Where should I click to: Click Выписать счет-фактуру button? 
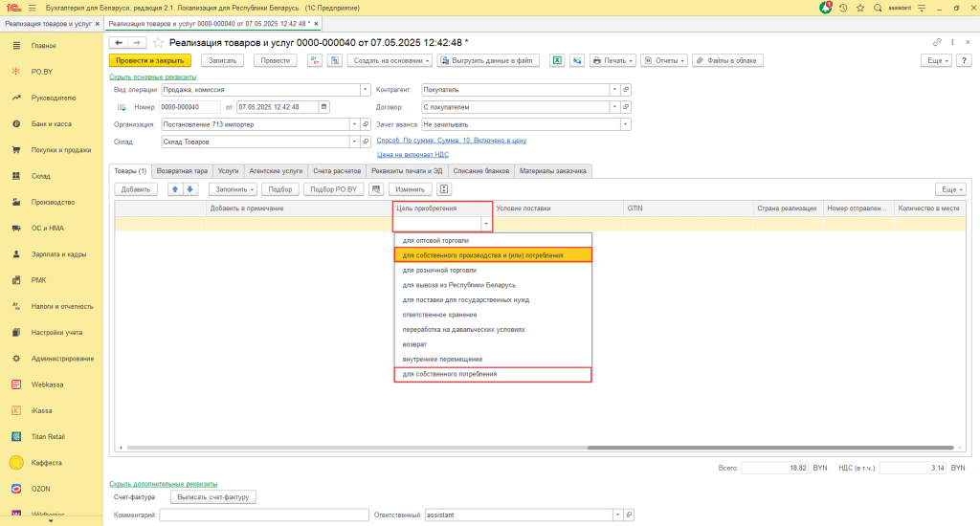pos(213,497)
